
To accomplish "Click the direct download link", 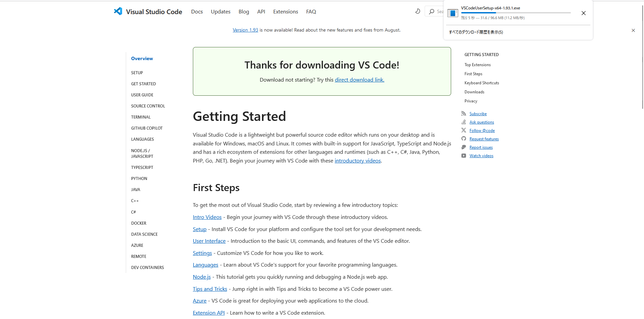I will pyautogui.click(x=360, y=80).
